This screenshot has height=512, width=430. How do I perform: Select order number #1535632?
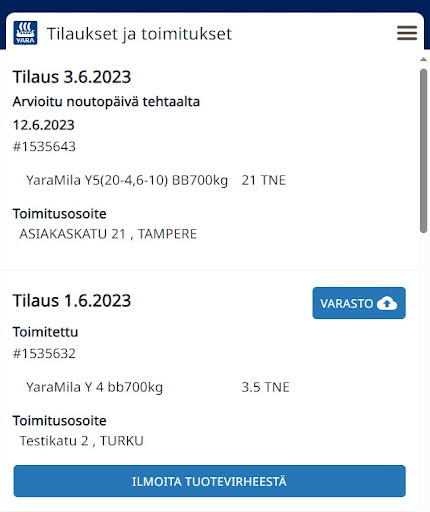pyautogui.click(x=44, y=354)
